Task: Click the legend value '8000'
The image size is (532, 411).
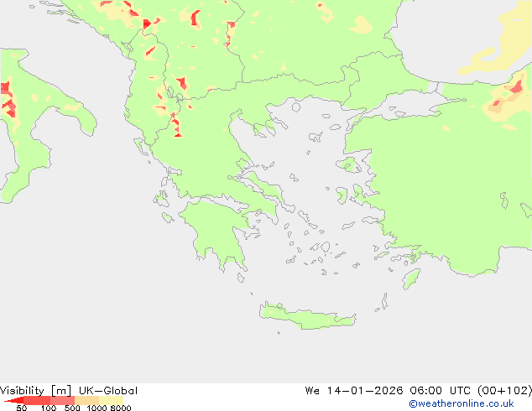Action: (121, 408)
